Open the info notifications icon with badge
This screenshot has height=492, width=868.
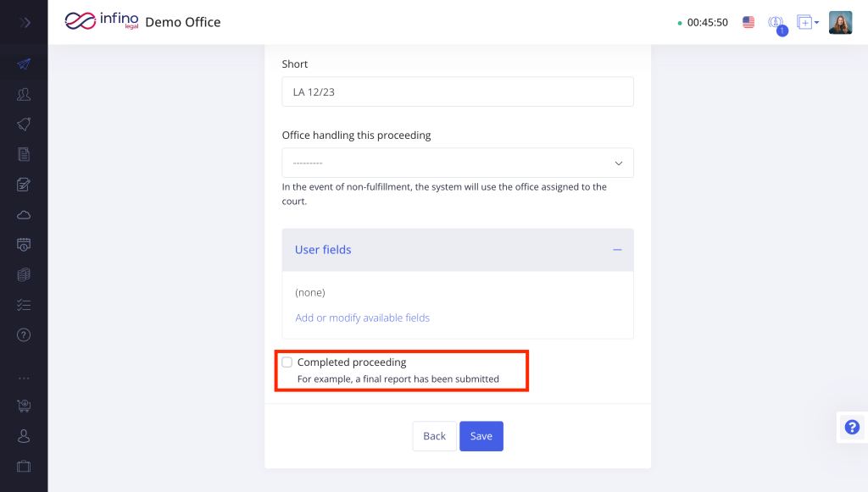point(775,24)
